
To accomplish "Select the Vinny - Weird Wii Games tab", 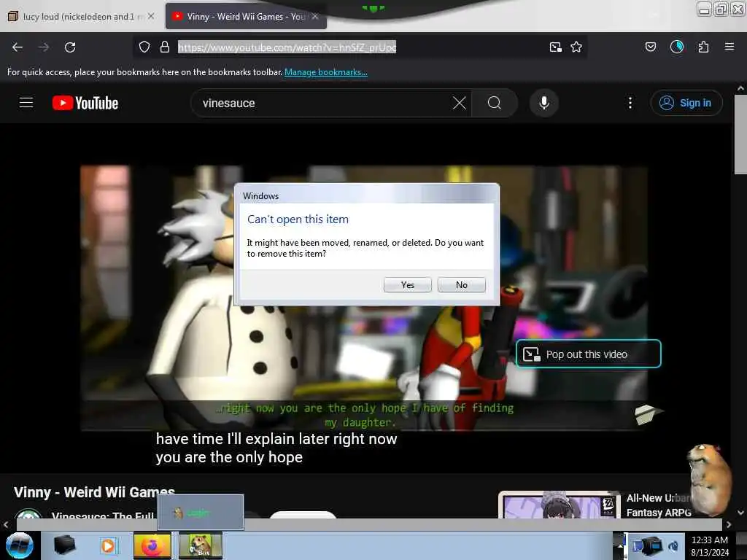I will pos(245,17).
